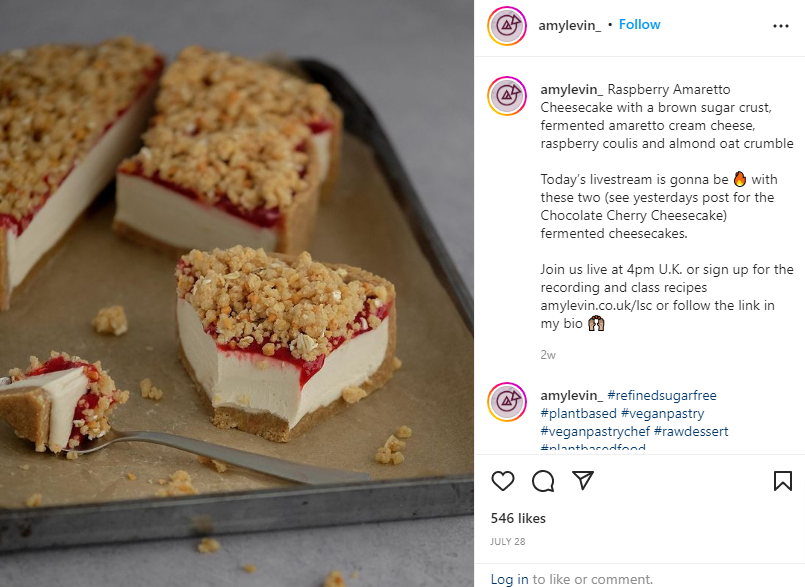Open the #rawdessert hashtag
The width and height of the screenshot is (805, 587).
[691, 431]
